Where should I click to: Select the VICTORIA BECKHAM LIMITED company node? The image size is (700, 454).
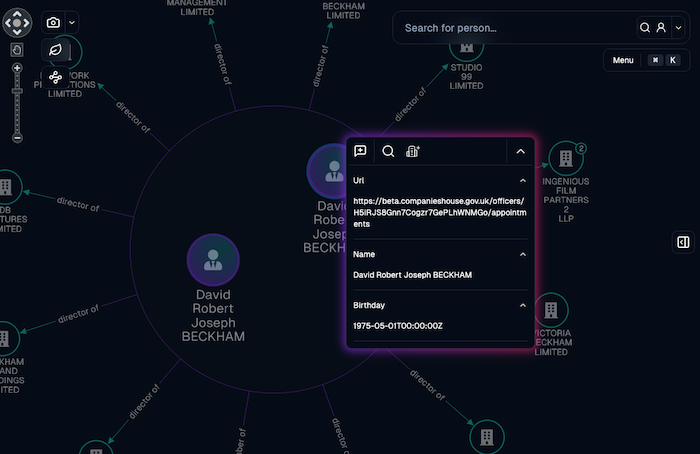[551, 310]
